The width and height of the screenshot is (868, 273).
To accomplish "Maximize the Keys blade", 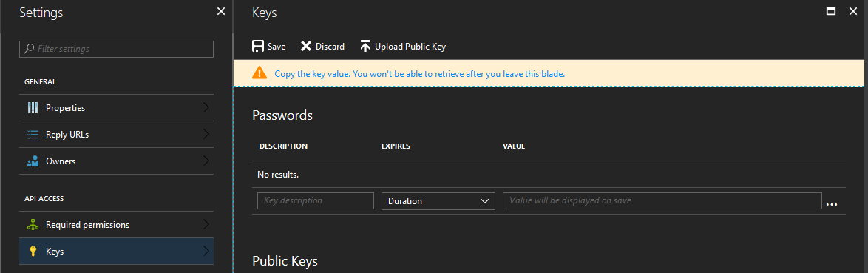I will (830, 11).
